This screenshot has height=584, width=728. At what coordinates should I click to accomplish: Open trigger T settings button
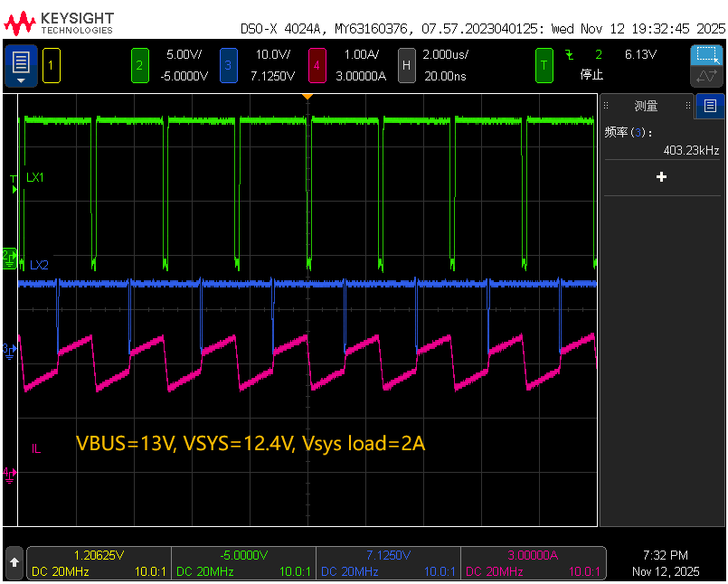click(544, 65)
